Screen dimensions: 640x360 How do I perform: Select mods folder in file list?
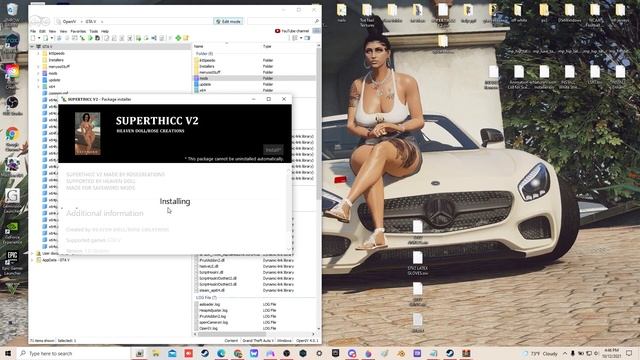(x=255, y=78)
